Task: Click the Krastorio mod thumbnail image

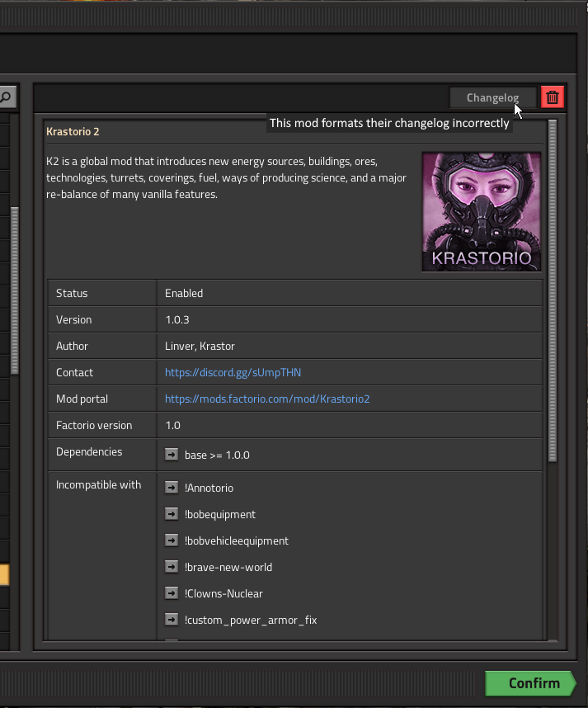Action: (482, 211)
